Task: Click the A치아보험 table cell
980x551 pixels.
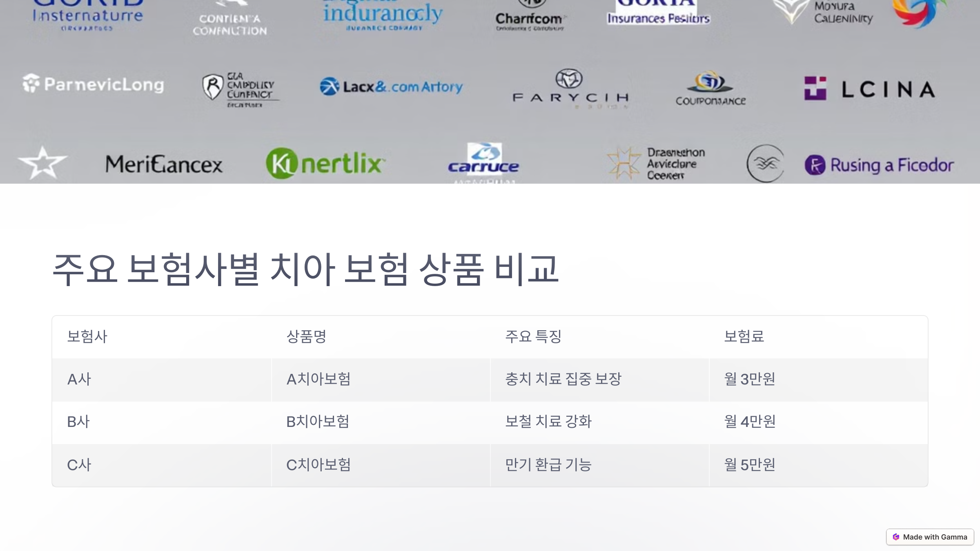Action: click(x=318, y=379)
